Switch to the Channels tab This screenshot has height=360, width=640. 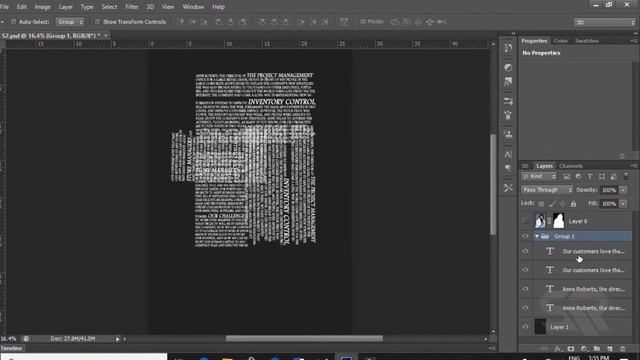(x=571, y=166)
